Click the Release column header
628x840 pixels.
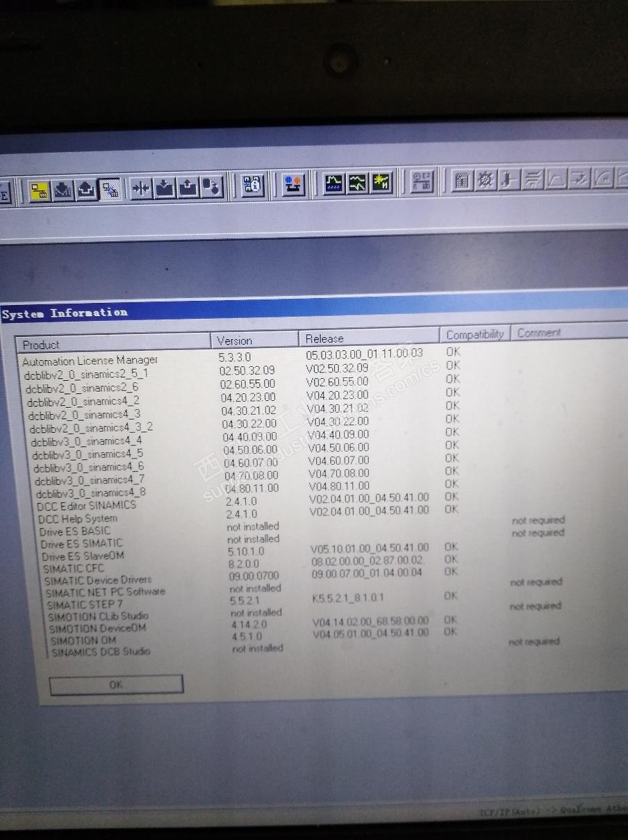tap(369, 338)
